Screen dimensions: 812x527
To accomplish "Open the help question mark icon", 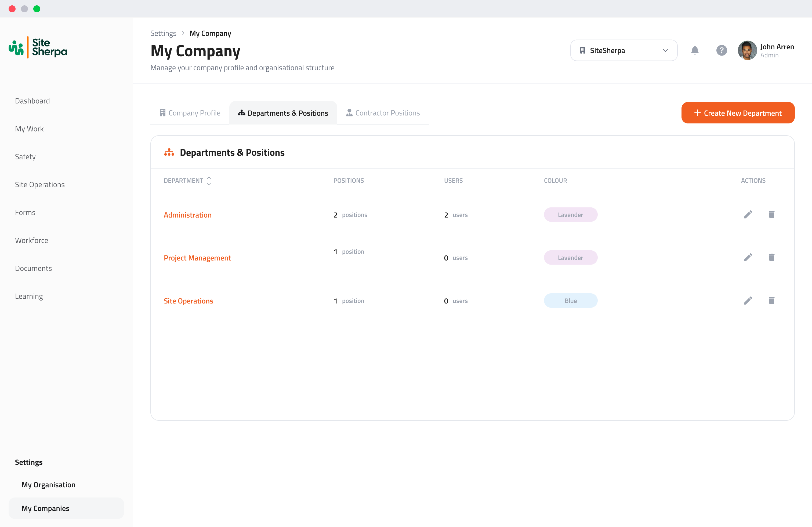I will pyautogui.click(x=721, y=50).
